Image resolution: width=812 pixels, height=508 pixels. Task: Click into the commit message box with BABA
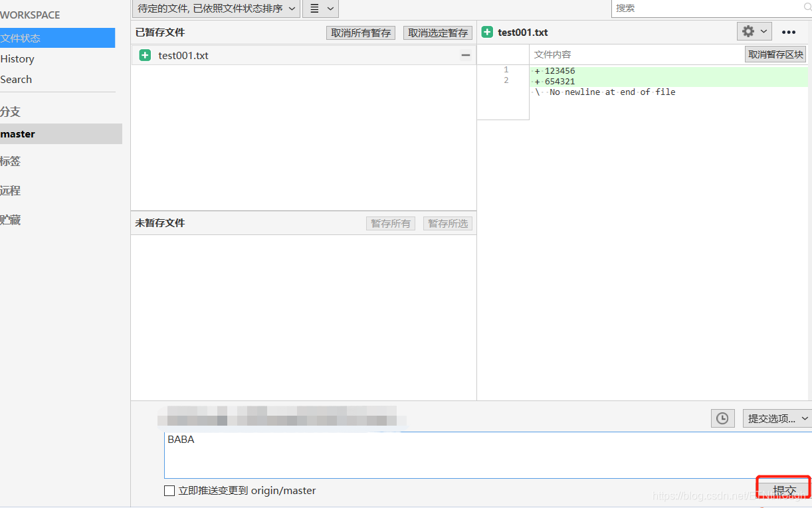(x=488, y=455)
